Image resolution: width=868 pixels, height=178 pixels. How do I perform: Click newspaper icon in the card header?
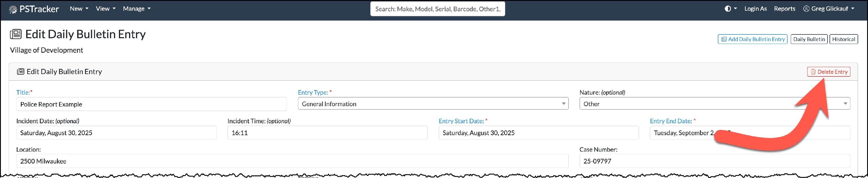[x=21, y=71]
